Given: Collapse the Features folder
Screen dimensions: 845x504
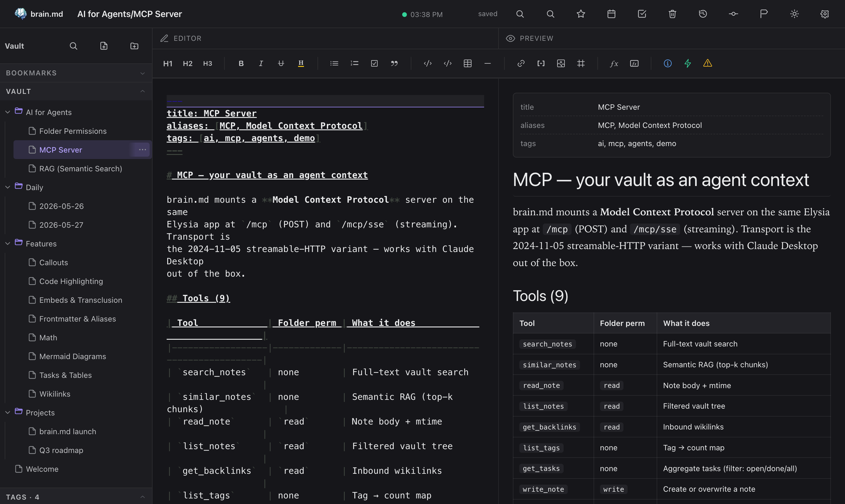Looking at the screenshot, I should pyautogui.click(x=8, y=243).
